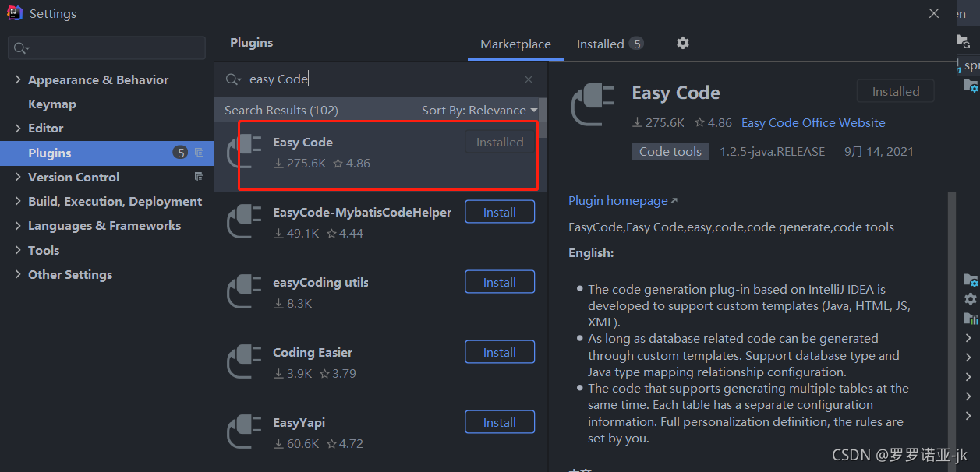Select EasyYapi result name
Screen dimensions: 980x472
pyautogui.click(x=299, y=422)
